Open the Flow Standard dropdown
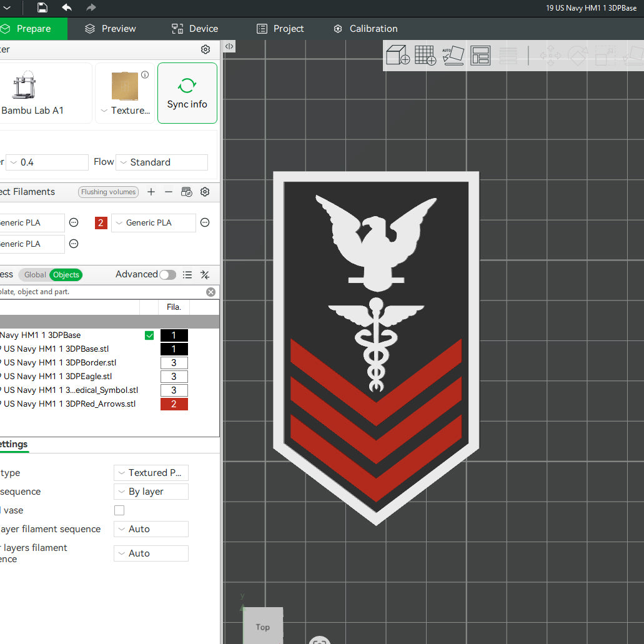 (162, 162)
